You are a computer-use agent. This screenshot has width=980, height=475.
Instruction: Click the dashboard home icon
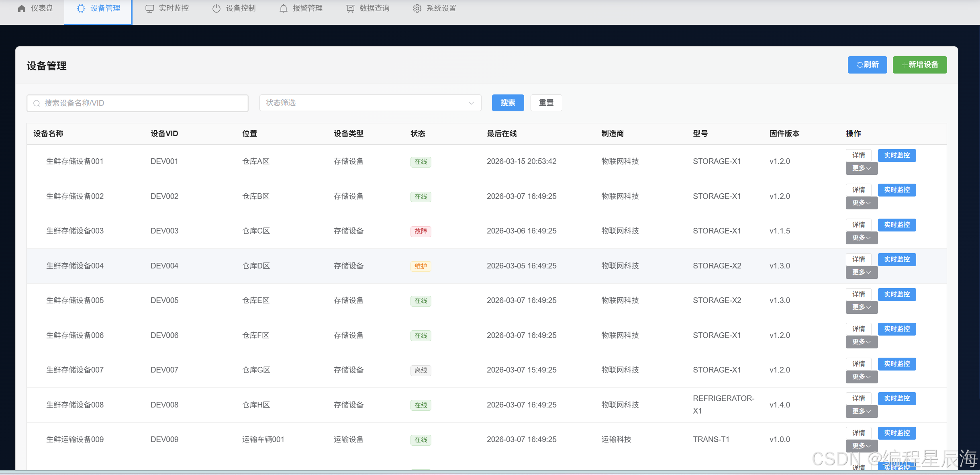pyautogui.click(x=22, y=8)
